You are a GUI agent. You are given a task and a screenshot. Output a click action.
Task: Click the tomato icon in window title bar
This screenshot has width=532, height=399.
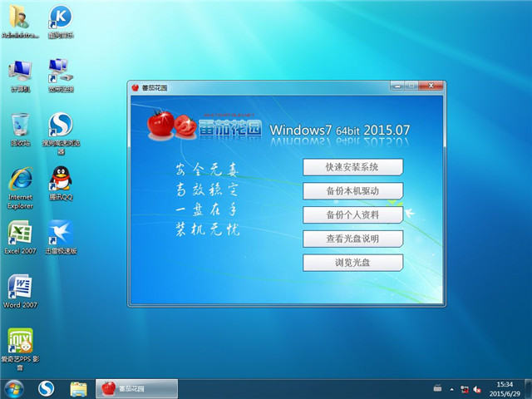point(135,88)
